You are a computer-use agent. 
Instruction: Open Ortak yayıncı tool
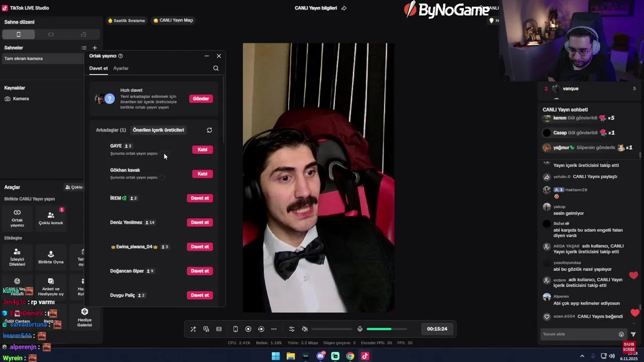click(x=17, y=218)
